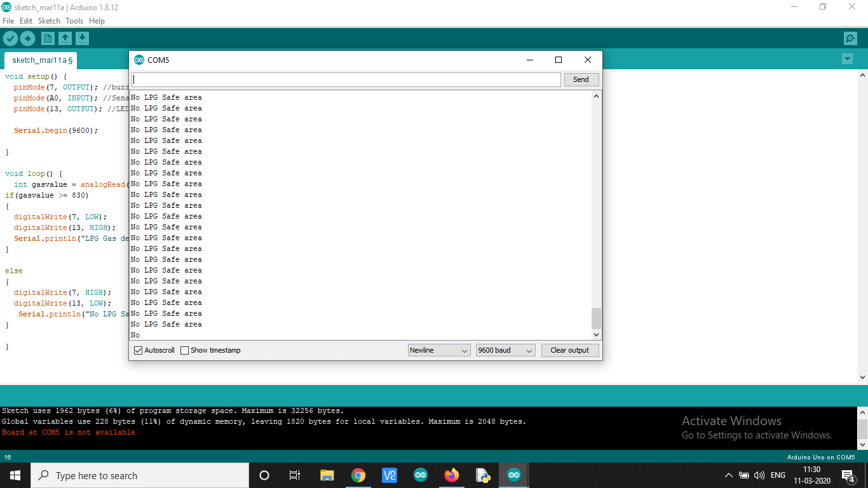The height and width of the screenshot is (488, 868).
Task: Open Task View on the taskbar
Action: click(295, 475)
